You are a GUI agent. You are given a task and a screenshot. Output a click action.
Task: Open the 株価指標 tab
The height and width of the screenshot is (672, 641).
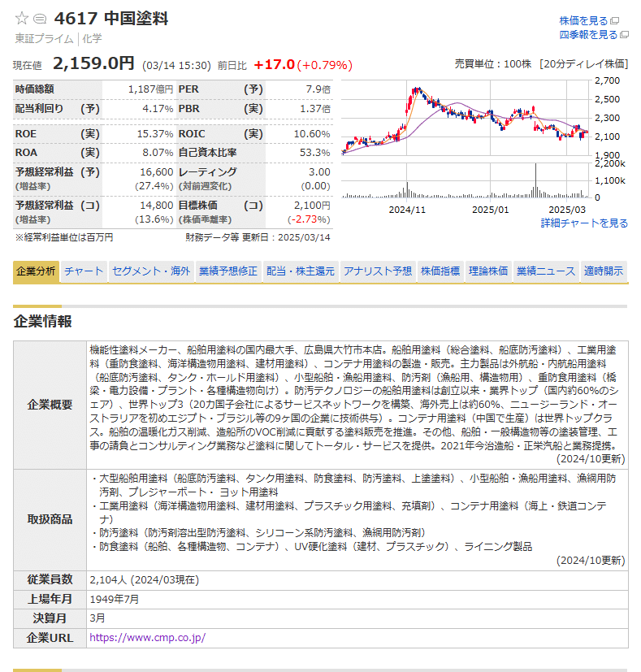(x=440, y=271)
